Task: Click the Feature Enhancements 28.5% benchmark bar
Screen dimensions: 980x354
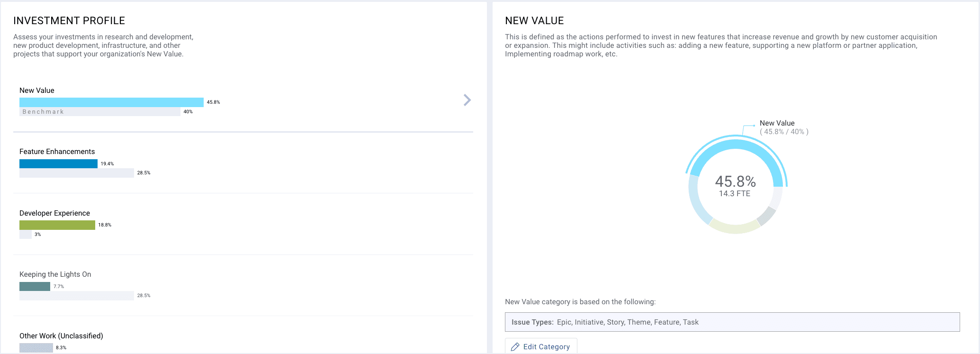Action: pos(77,173)
